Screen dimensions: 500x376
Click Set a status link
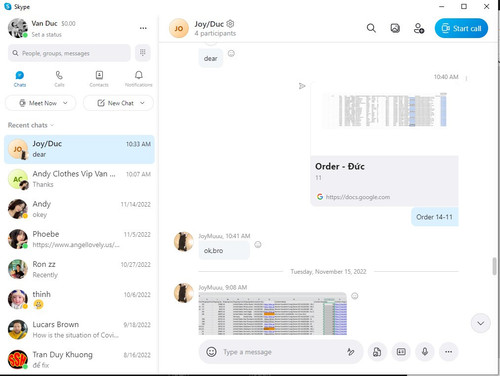[x=47, y=35]
